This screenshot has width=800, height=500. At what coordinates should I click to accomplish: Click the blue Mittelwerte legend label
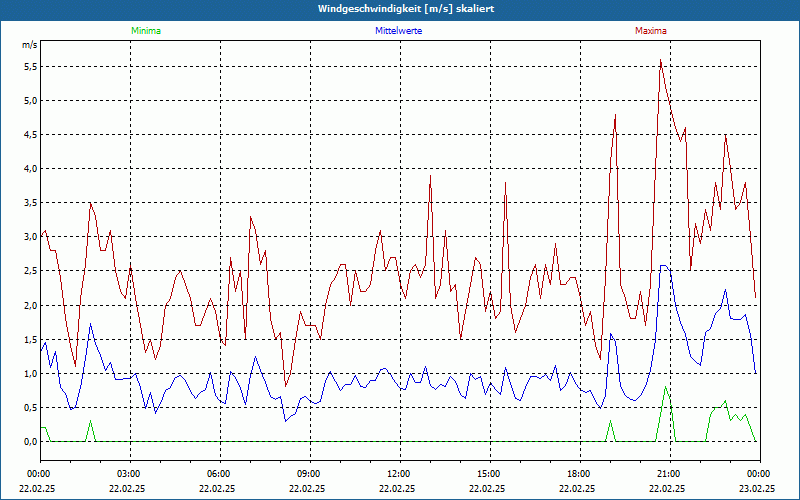(398, 31)
